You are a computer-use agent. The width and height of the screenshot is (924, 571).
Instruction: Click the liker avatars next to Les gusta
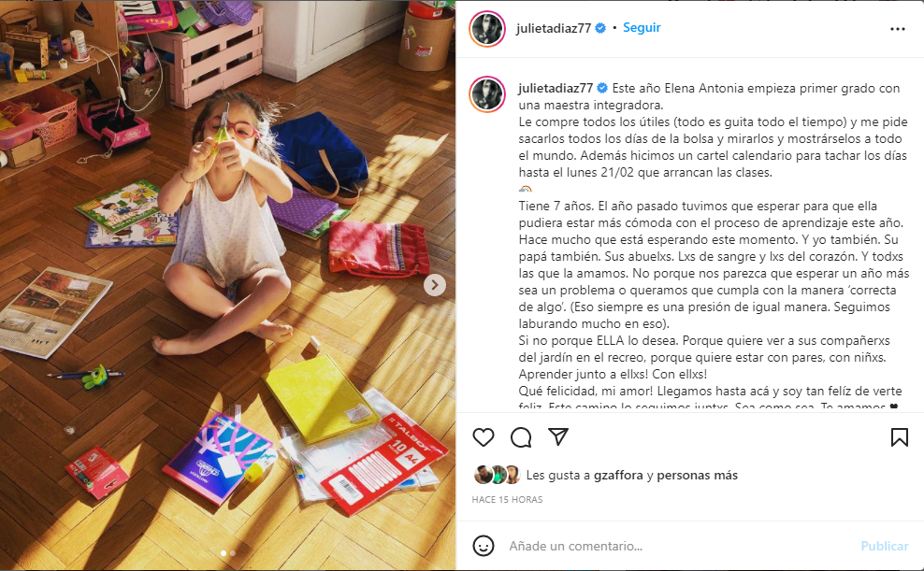click(x=497, y=475)
